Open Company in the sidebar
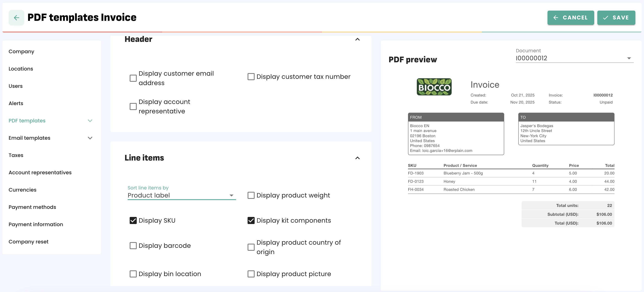 pyautogui.click(x=21, y=52)
